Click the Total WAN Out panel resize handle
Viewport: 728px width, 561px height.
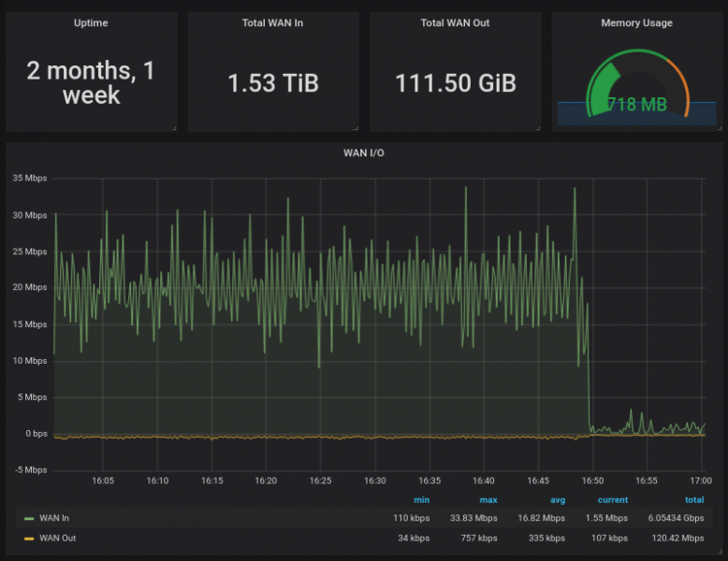pos(537,128)
